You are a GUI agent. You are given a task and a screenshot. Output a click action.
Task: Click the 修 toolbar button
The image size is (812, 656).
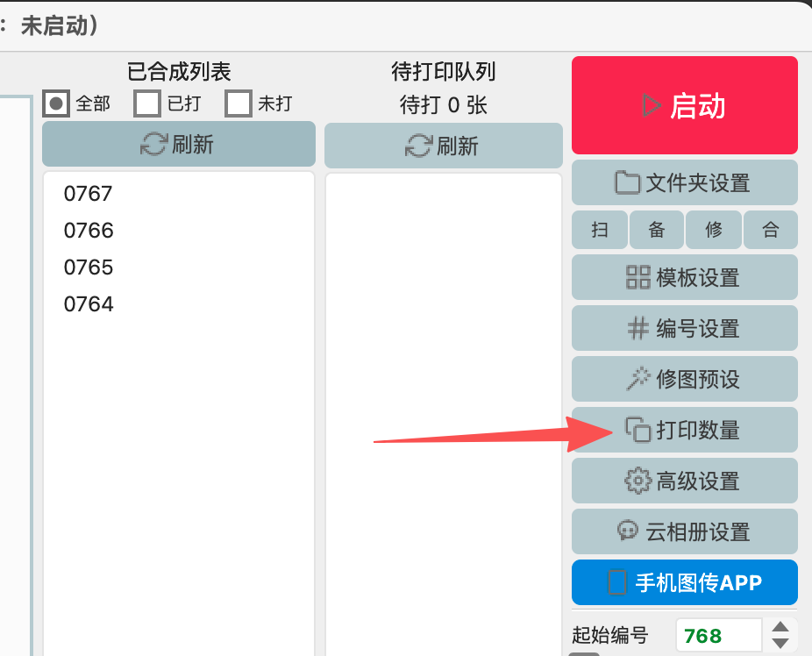(x=713, y=229)
